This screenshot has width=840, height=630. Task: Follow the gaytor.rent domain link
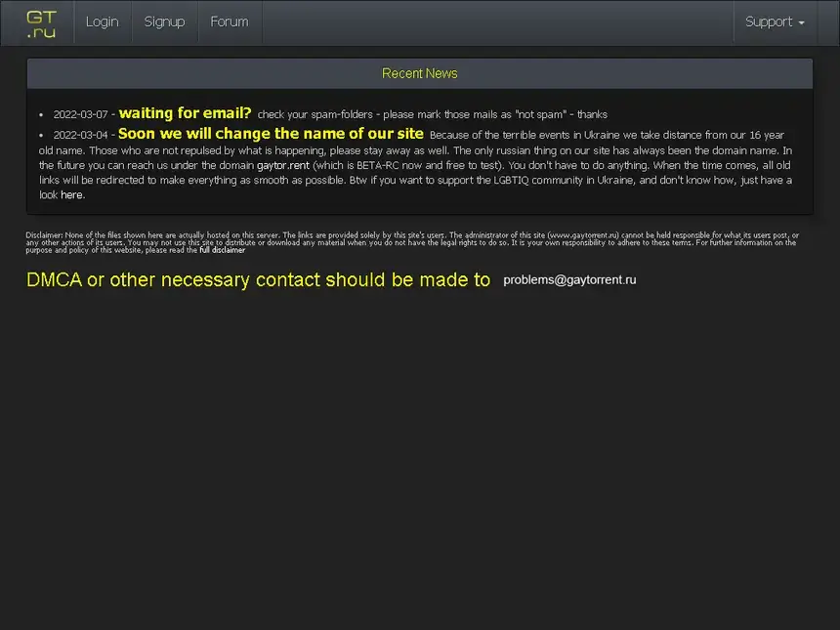(282, 165)
